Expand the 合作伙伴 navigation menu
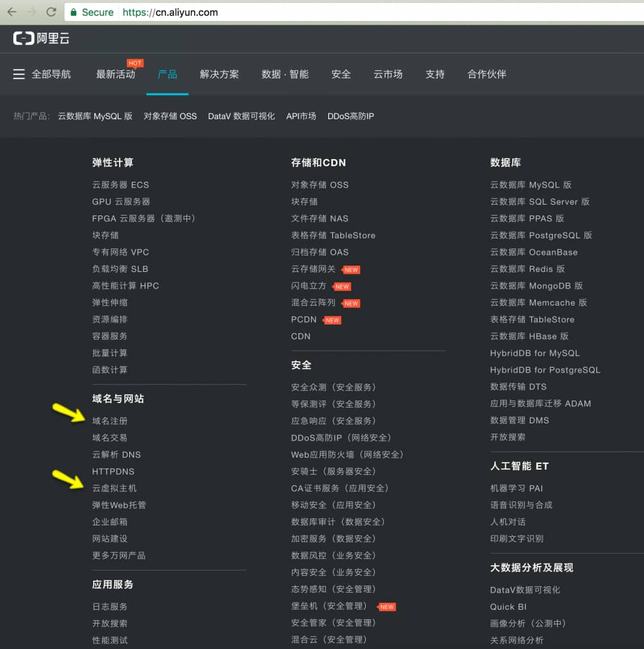The height and width of the screenshot is (649, 644). coord(487,75)
